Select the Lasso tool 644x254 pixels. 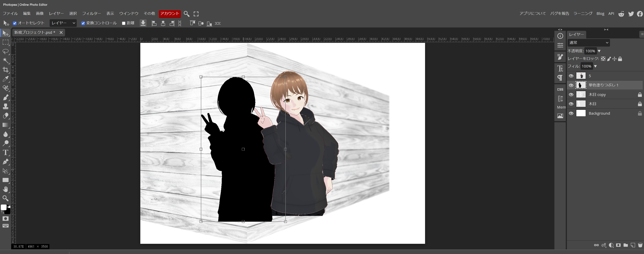[6, 51]
